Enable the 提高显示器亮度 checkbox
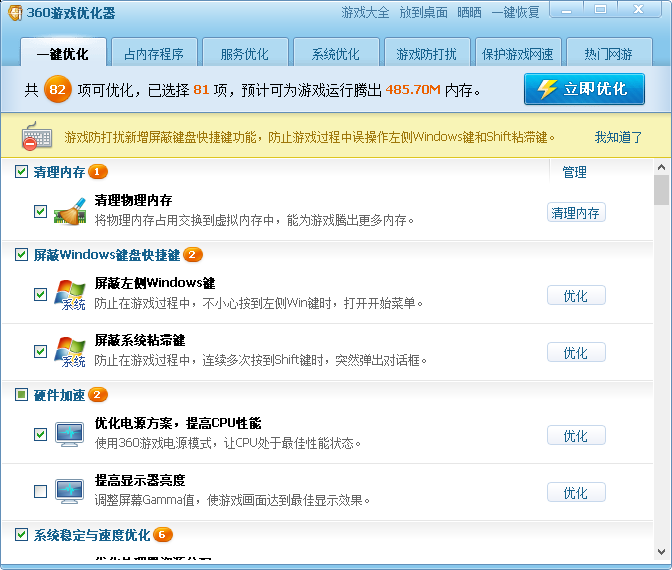The image size is (672, 570). point(40,491)
